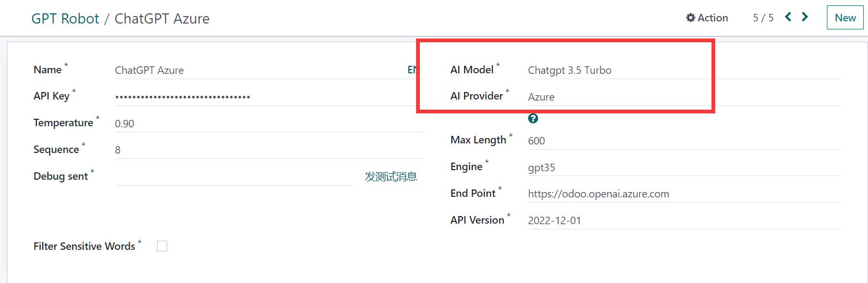Enable the Filter Sensitive Words checkbox
Screen dimensions: 868x283
162,246
